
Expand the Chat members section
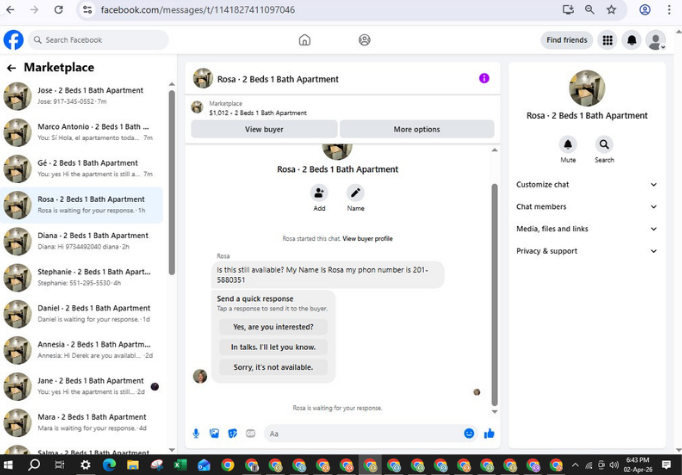[x=587, y=207]
